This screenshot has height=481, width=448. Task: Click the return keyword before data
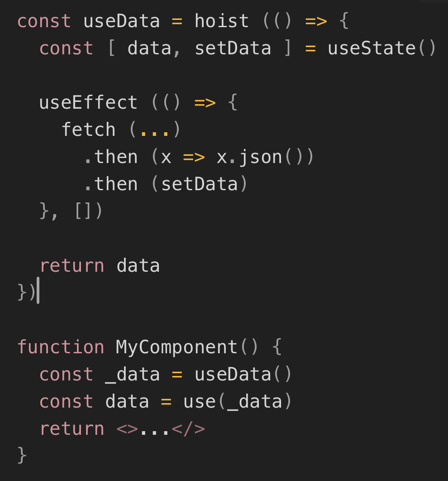click(72, 266)
